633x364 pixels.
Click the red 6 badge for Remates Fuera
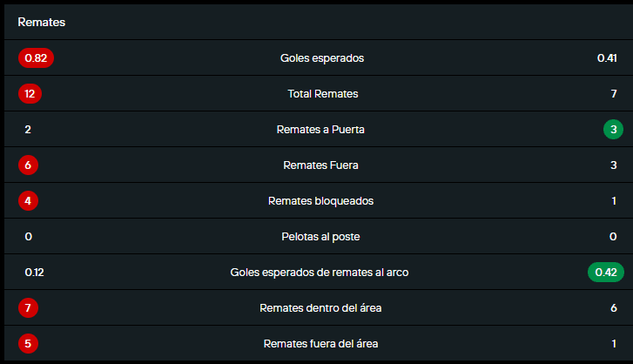29,165
